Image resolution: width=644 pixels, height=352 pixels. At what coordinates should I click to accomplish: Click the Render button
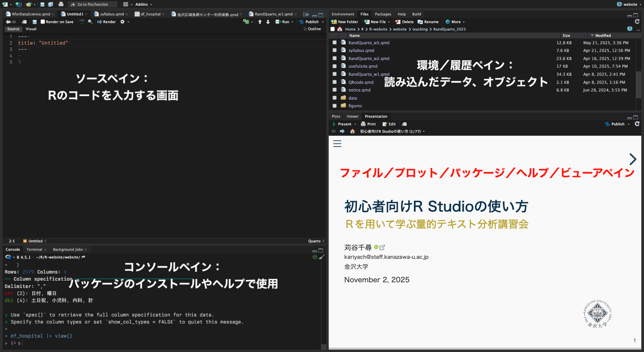[106, 22]
